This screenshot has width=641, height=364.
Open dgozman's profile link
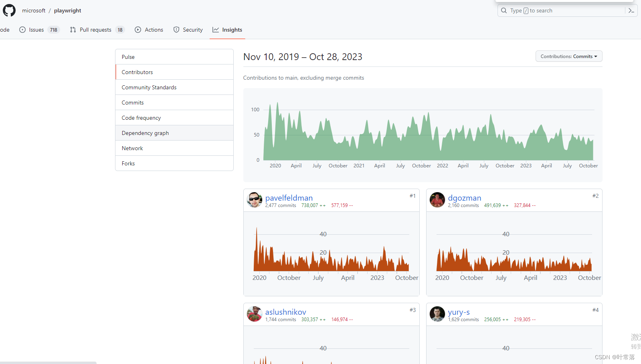tap(465, 198)
